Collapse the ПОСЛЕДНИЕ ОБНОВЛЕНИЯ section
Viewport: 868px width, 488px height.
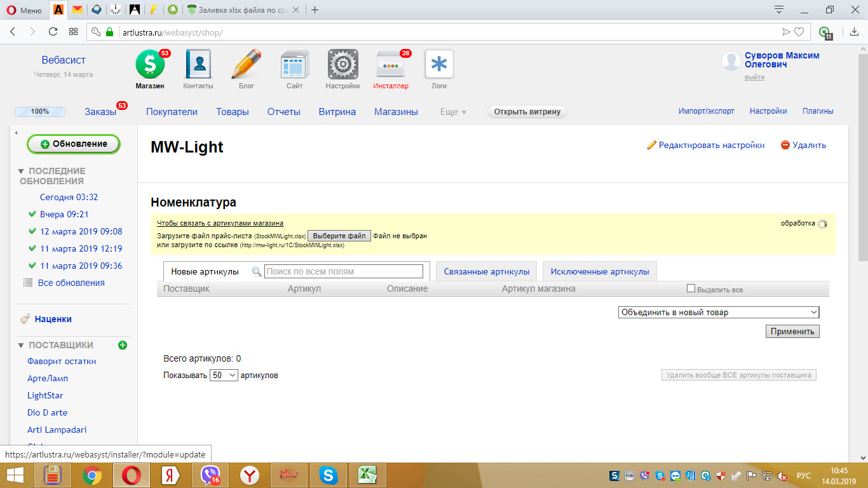(x=21, y=172)
